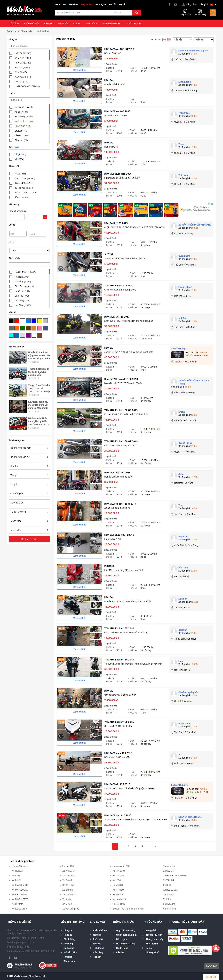Open the Honda PCX news thumbnail
The height and width of the screenshot is (980, 223).
pos(17,357)
